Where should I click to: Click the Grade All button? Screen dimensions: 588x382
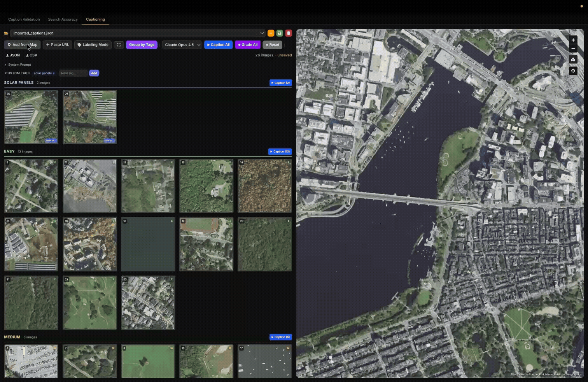[x=248, y=45]
